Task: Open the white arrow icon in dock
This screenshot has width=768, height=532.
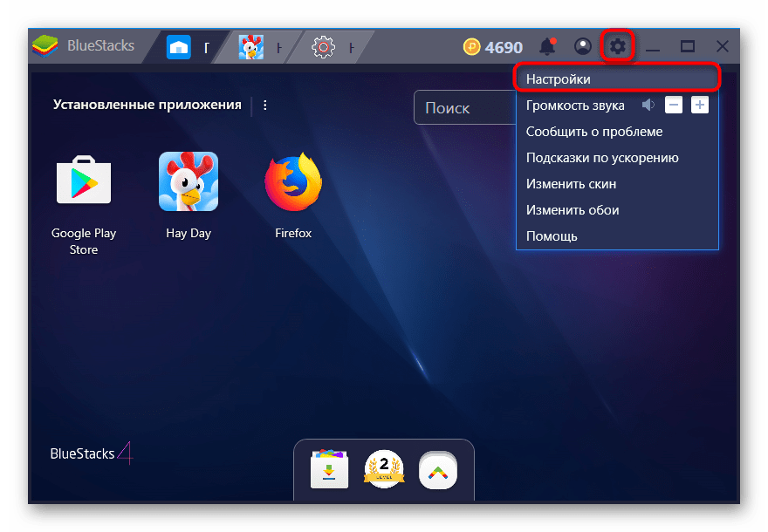Action: 437,470
